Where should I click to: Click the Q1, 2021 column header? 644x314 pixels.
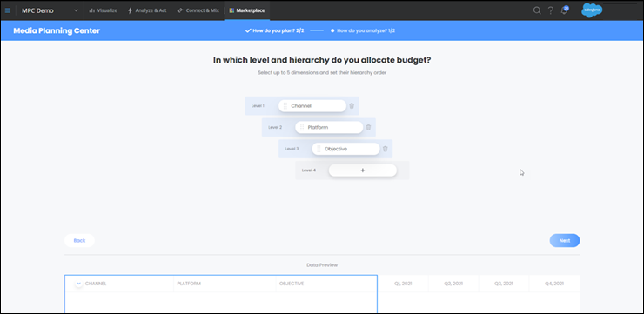403,284
